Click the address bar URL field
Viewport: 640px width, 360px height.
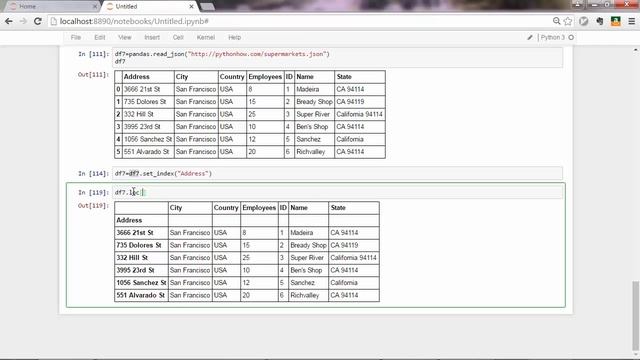coord(300,21)
